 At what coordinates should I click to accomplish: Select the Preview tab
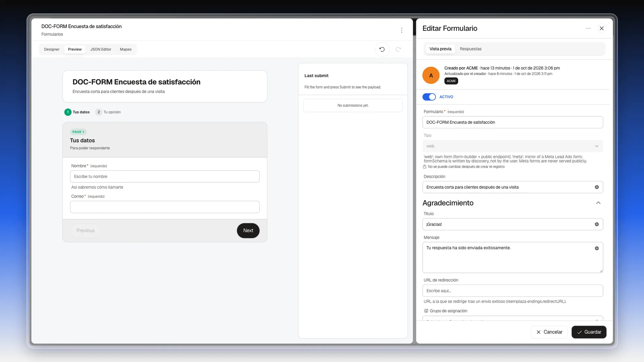[x=75, y=49]
